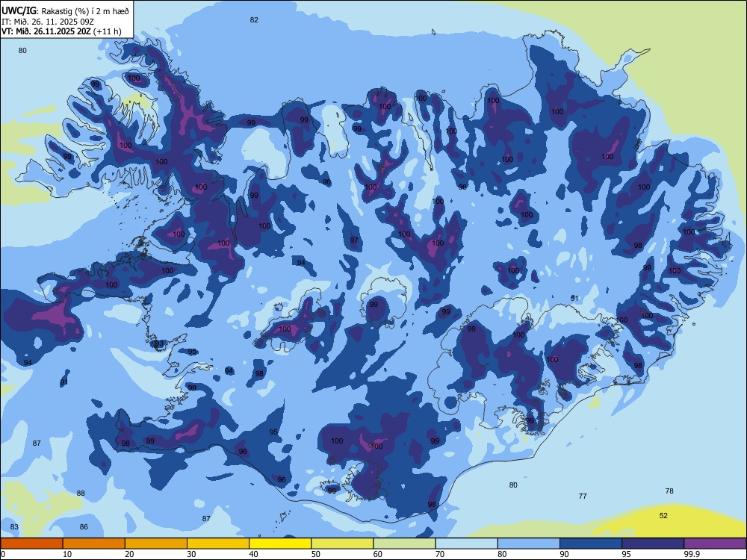The width and height of the screenshot is (747, 560).
Task: Select the '52' value in the yellow area
Action: coord(663,516)
